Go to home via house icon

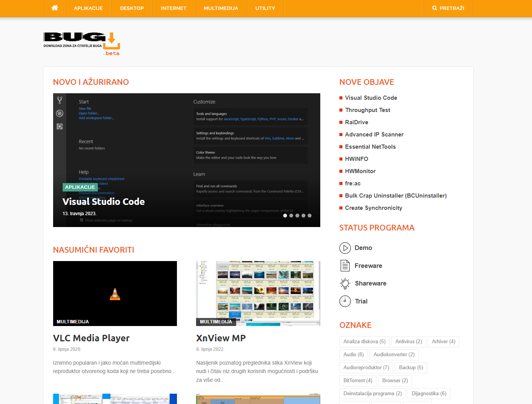[55, 8]
